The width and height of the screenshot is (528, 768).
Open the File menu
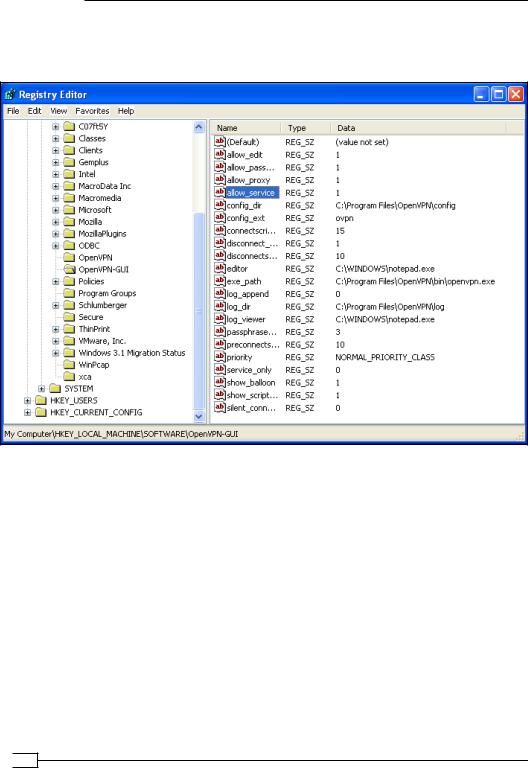[x=13, y=111]
